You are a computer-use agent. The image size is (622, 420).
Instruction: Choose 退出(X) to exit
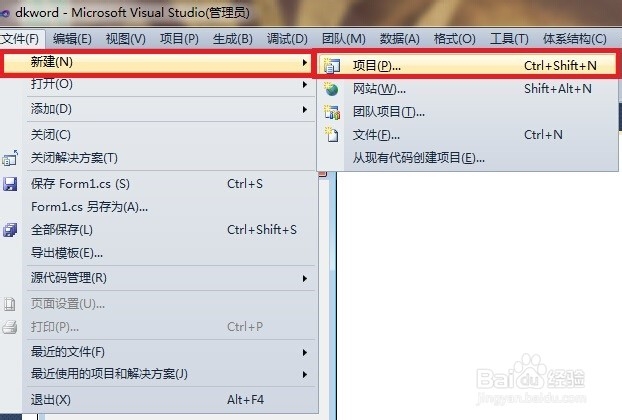(x=170, y=400)
